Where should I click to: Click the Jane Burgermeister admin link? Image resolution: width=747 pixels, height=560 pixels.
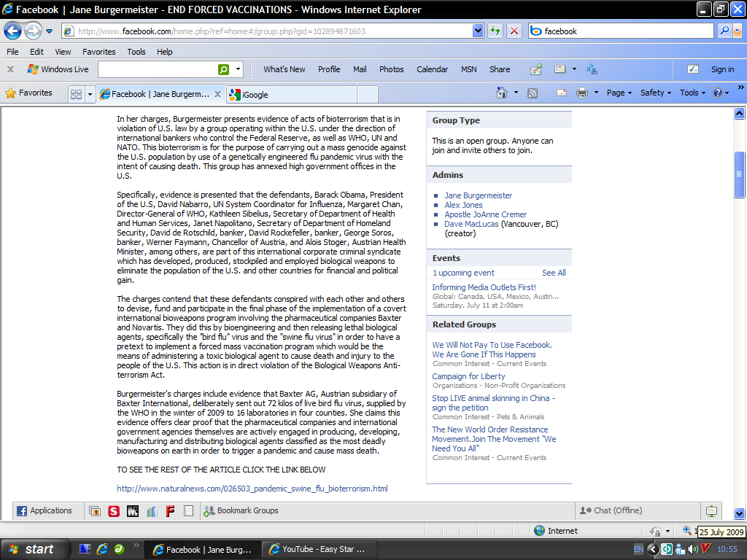[479, 195]
